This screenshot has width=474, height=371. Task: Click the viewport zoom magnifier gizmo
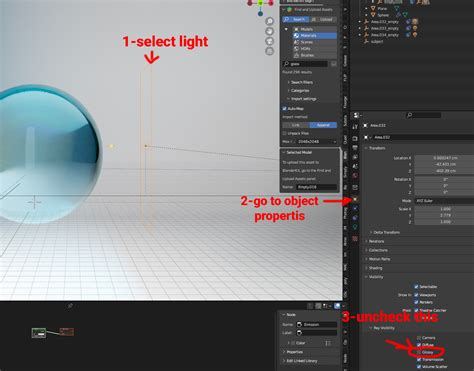(269, 21)
